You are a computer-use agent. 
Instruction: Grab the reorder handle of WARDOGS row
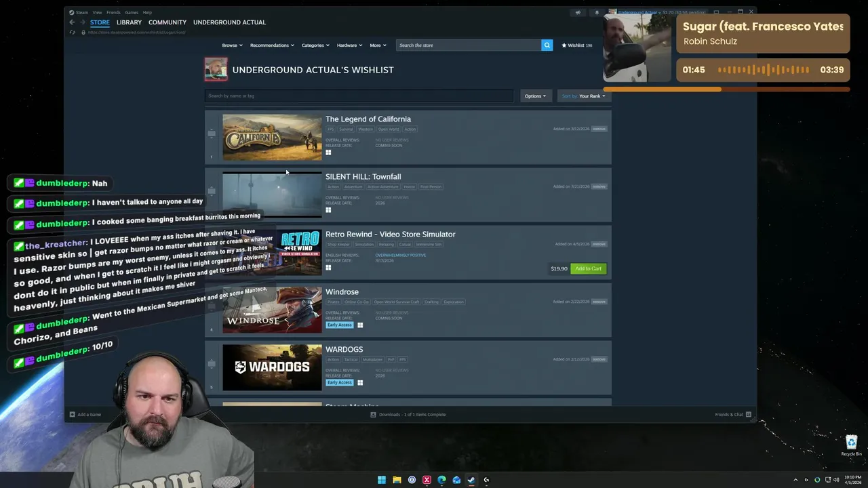point(212,364)
